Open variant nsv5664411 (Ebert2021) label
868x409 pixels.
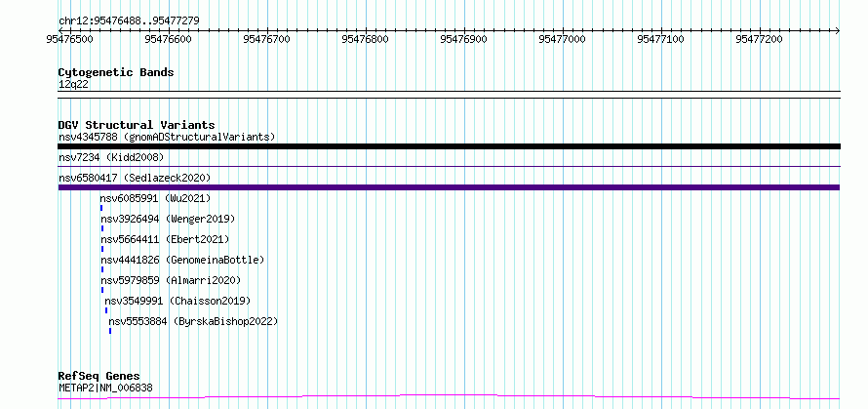pyautogui.click(x=165, y=239)
